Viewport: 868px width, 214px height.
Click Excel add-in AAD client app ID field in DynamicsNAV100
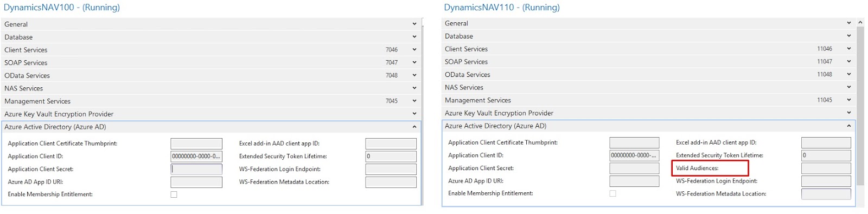(391, 144)
